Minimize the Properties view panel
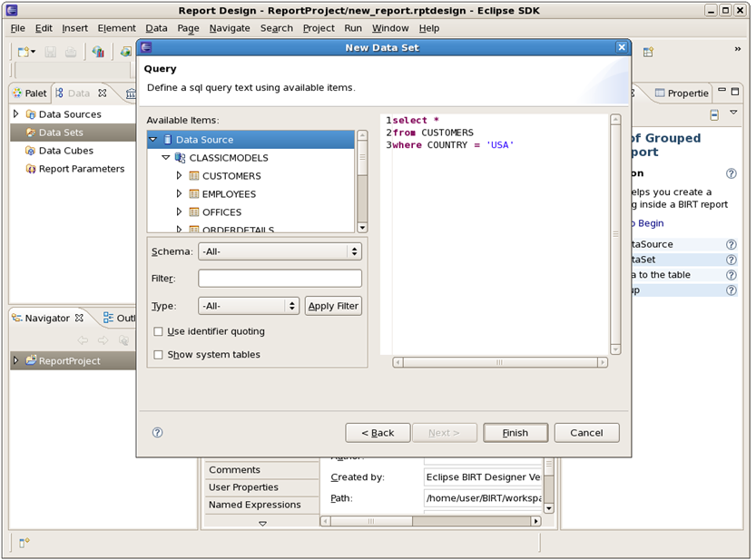The height and width of the screenshot is (560, 756). (722, 90)
